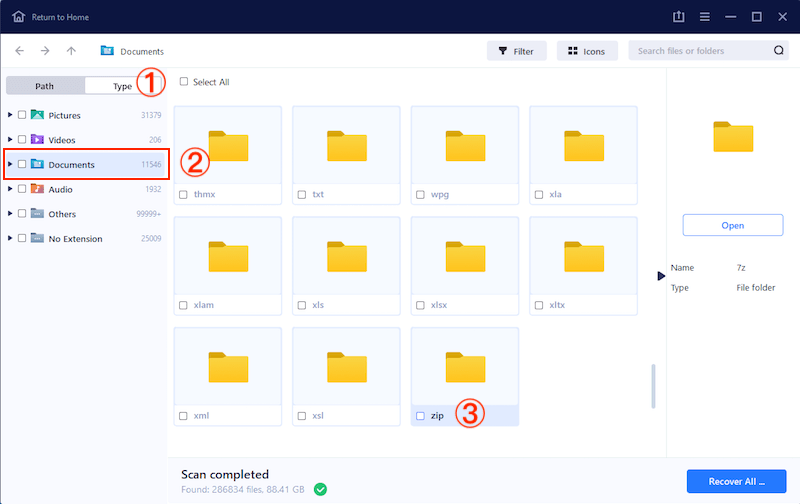
Task: Click the 'File folder' type value
Action: [756, 288]
